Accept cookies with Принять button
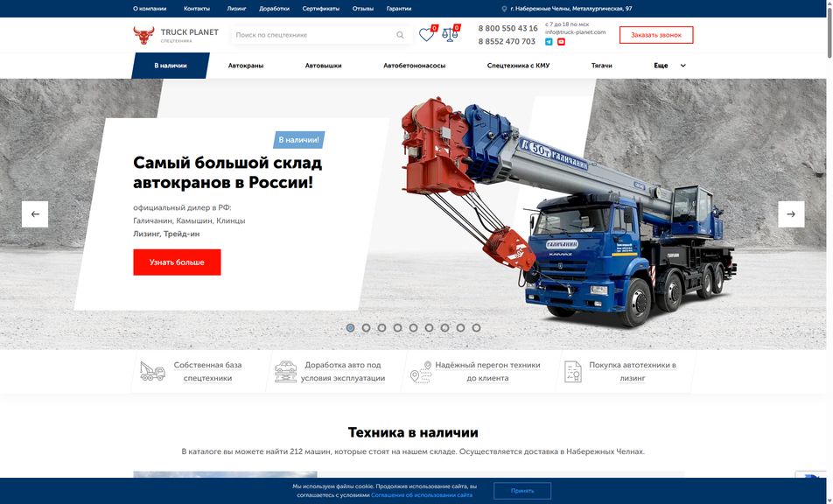This screenshot has height=504, width=833. 522,491
